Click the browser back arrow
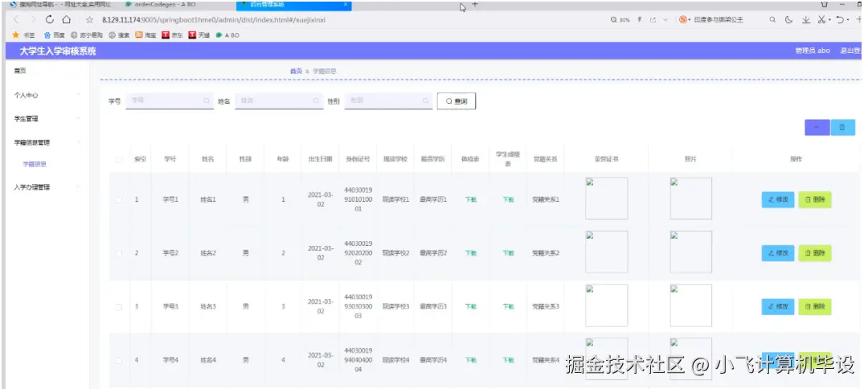Screen dimensions: 868x389 16,19
